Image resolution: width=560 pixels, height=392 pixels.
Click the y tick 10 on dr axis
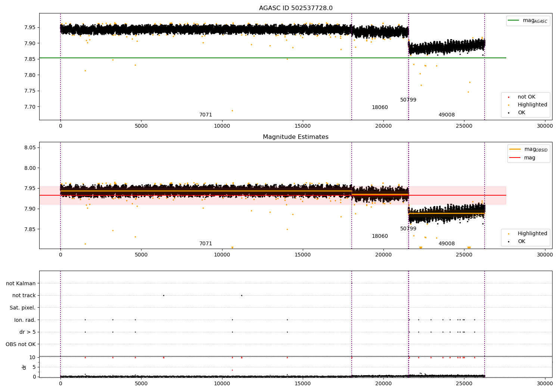pyautogui.click(x=32, y=358)
